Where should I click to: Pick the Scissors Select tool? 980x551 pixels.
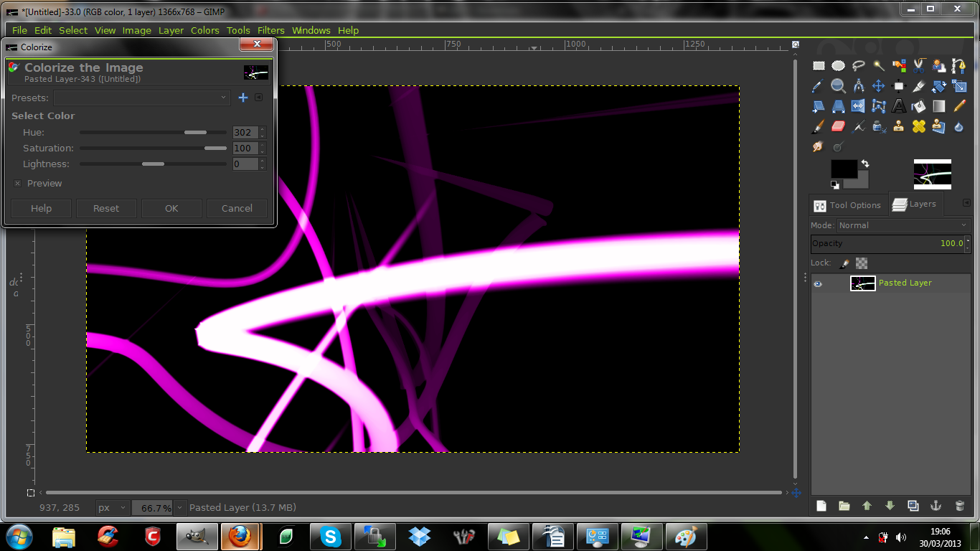[918, 66]
